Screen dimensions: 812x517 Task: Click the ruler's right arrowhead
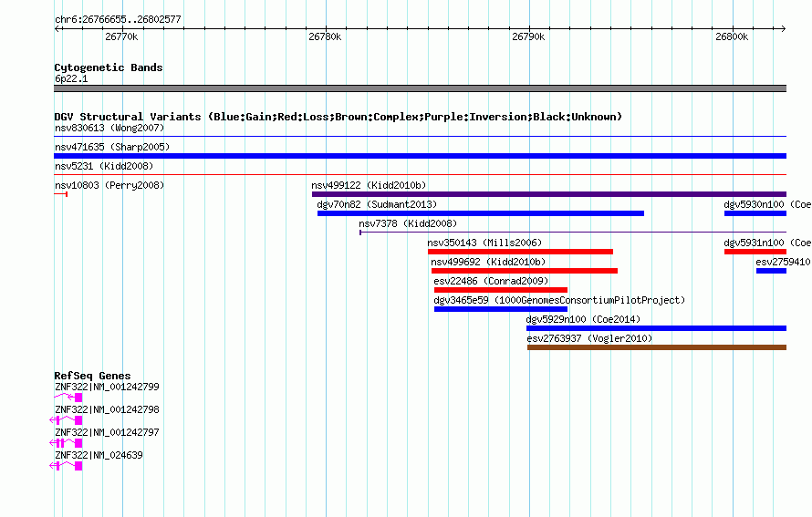784,28
